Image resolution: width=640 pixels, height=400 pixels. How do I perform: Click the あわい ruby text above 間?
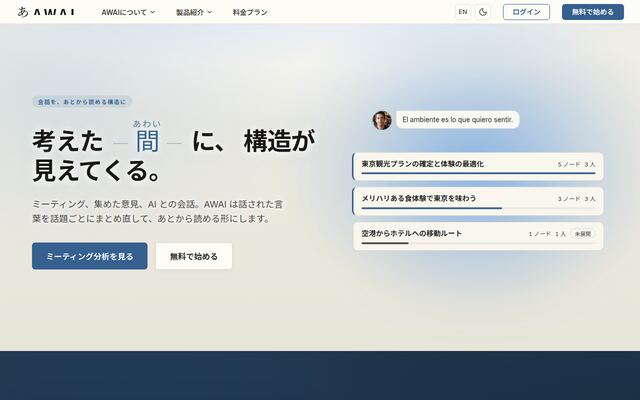pyautogui.click(x=147, y=123)
